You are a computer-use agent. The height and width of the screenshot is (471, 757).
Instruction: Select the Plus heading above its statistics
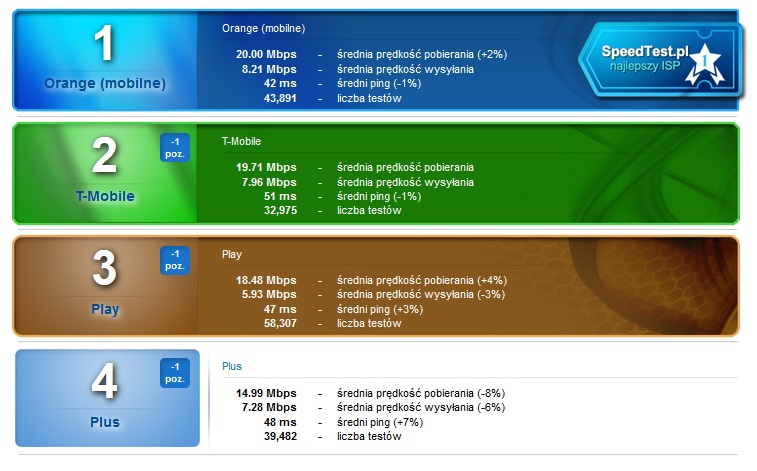[232, 366]
